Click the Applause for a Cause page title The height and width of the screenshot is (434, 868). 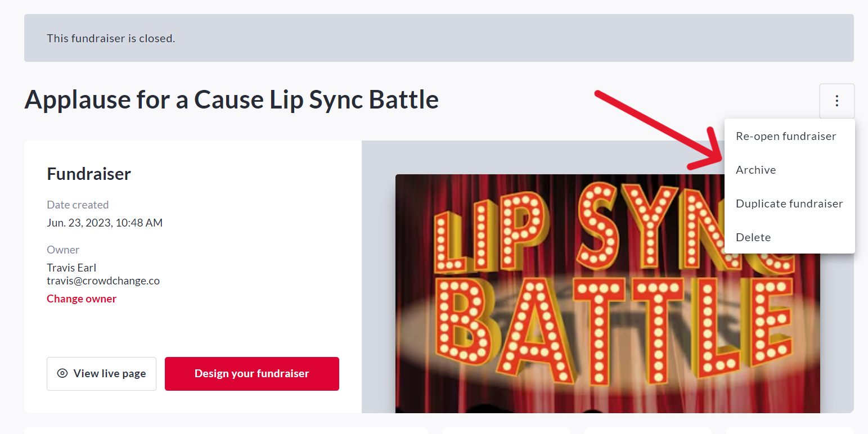point(231,100)
